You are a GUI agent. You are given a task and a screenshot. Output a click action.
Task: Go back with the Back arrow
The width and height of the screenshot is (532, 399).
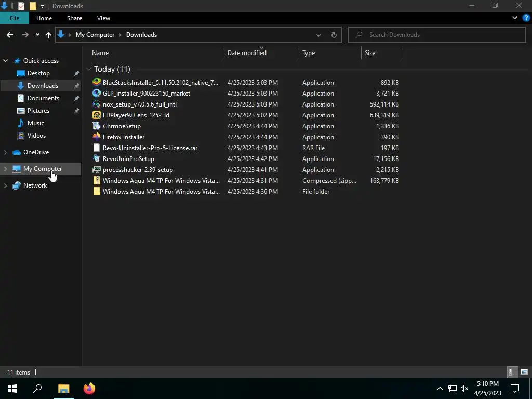tap(10, 35)
